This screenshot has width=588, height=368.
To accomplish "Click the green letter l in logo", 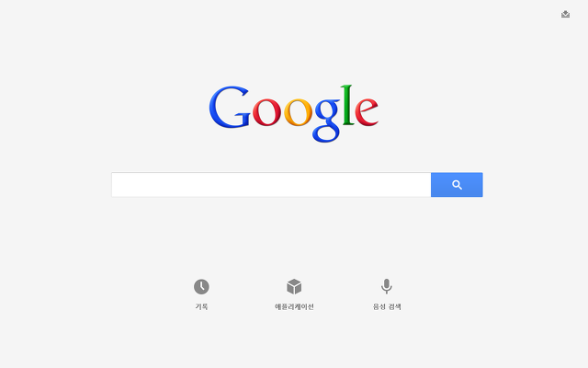I will pos(347,105).
